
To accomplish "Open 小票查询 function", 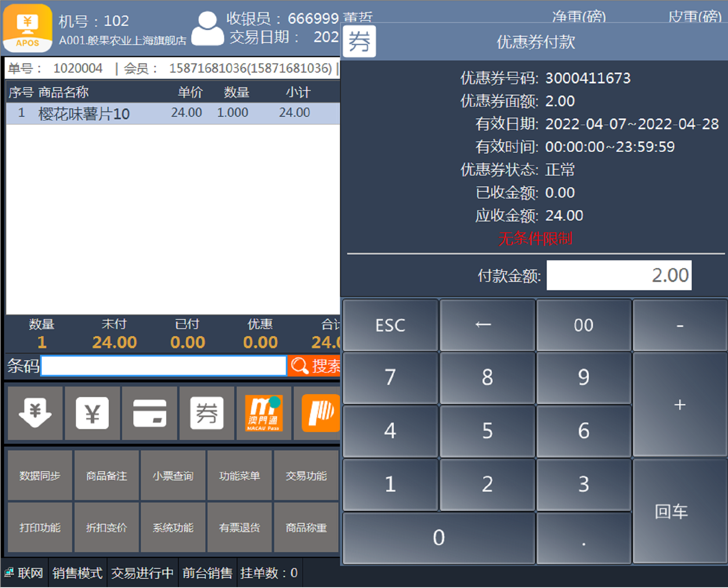I will pyautogui.click(x=173, y=475).
